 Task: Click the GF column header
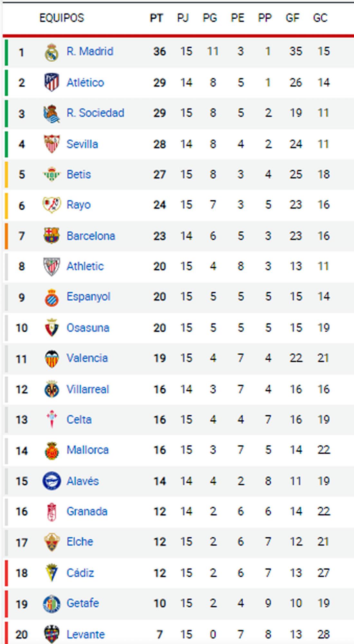pos(293,18)
